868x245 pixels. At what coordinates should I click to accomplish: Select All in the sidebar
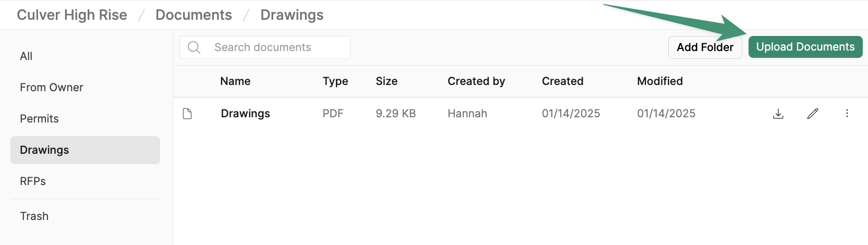point(26,56)
